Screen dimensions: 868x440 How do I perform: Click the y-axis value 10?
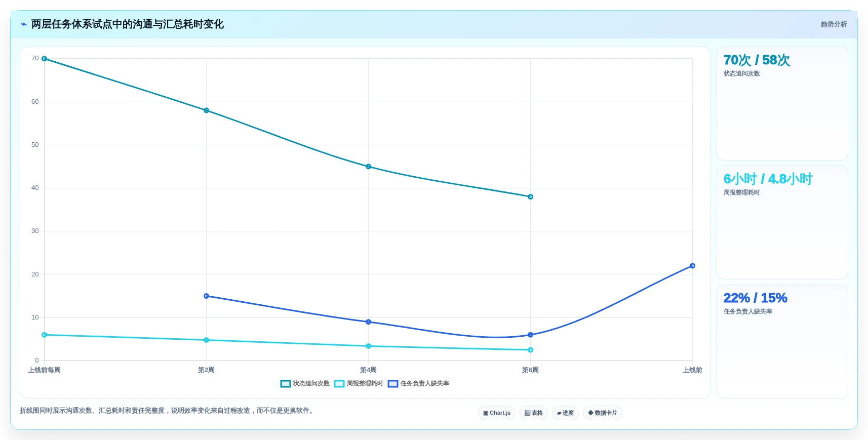[x=35, y=317]
